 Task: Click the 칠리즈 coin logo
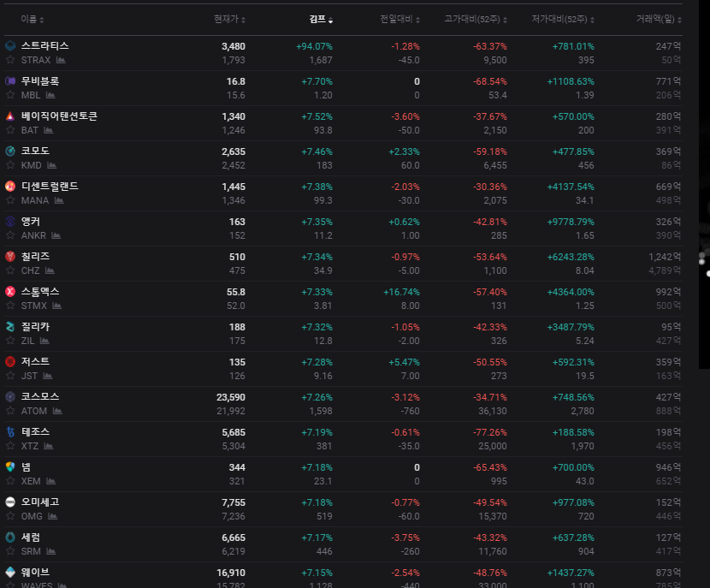[10, 257]
